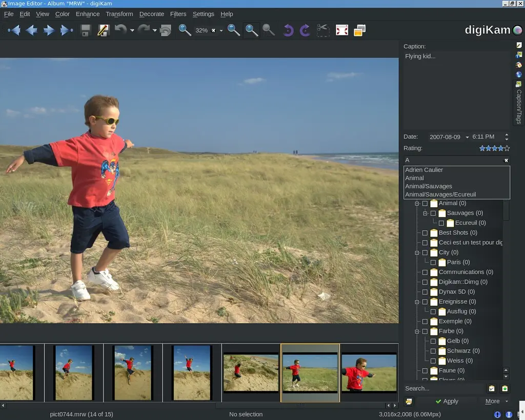Screen dimensions: 525x420
Task: Tick the Paris tag checkbox
Action: 433,263
